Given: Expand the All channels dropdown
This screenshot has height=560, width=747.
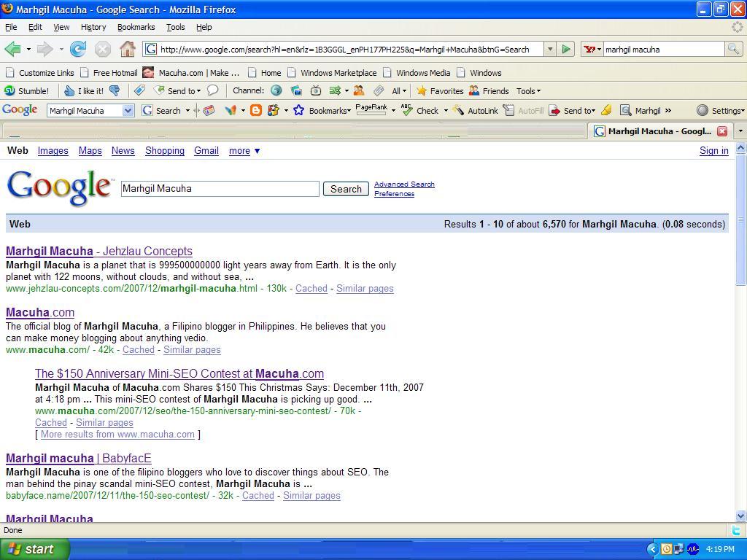Looking at the screenshot, I should tap(399, 91).
